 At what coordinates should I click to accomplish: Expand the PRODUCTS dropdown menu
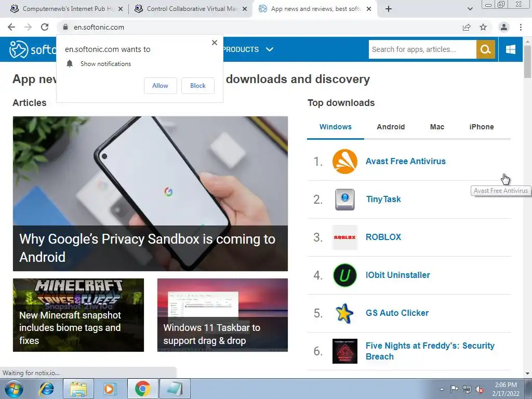pos(248,49)
